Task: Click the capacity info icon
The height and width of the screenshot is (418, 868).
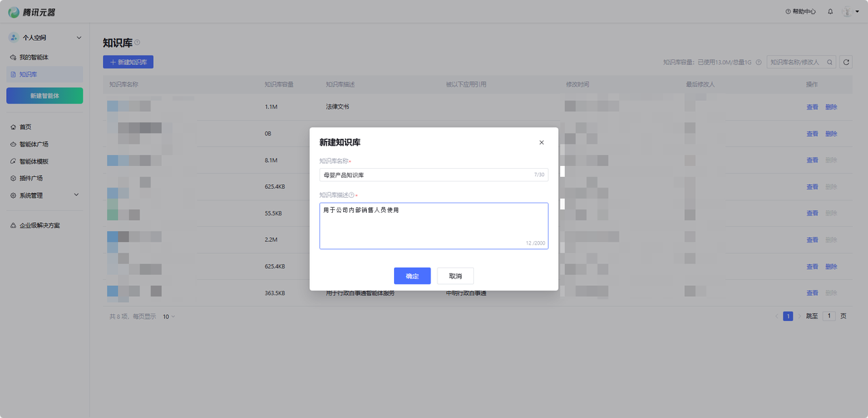Action: [x=758, y=62]
